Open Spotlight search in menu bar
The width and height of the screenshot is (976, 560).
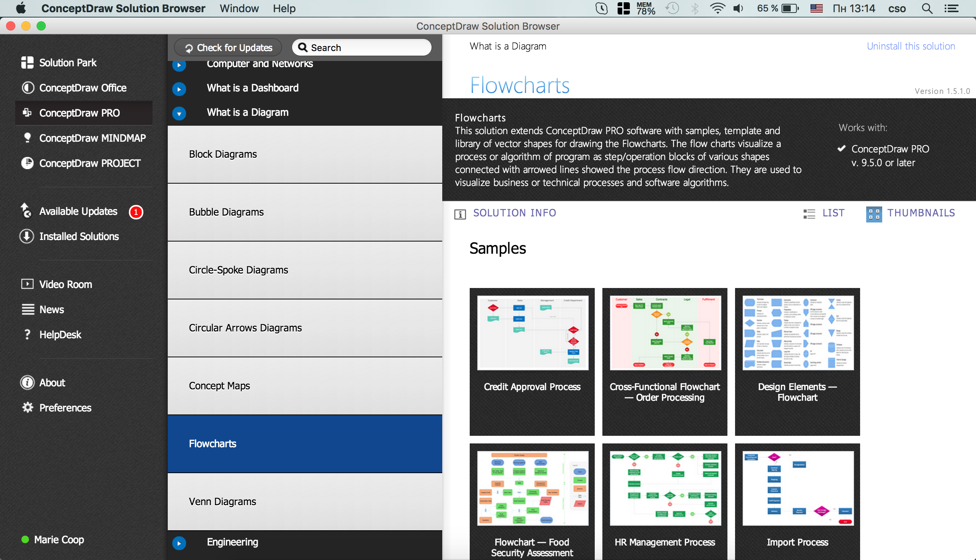[927, 8]
